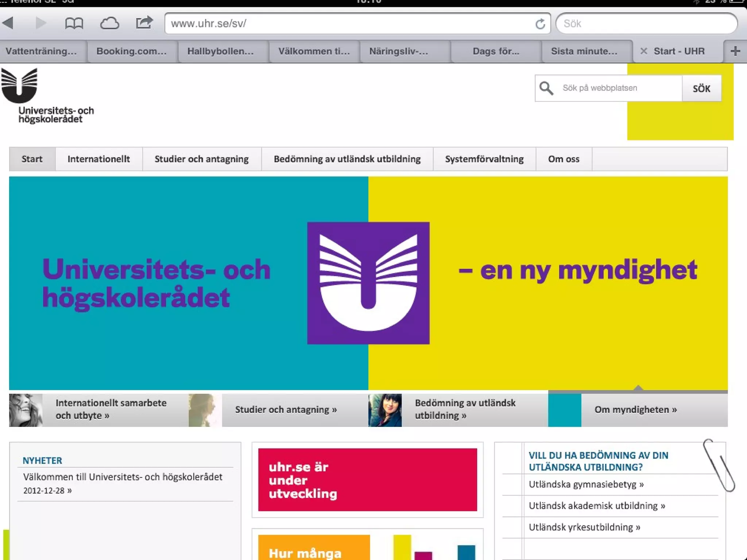Open the bookmarks book icon
Image resolution: width=747 pixels, height=560 pixels.
[x=74, y=24]
